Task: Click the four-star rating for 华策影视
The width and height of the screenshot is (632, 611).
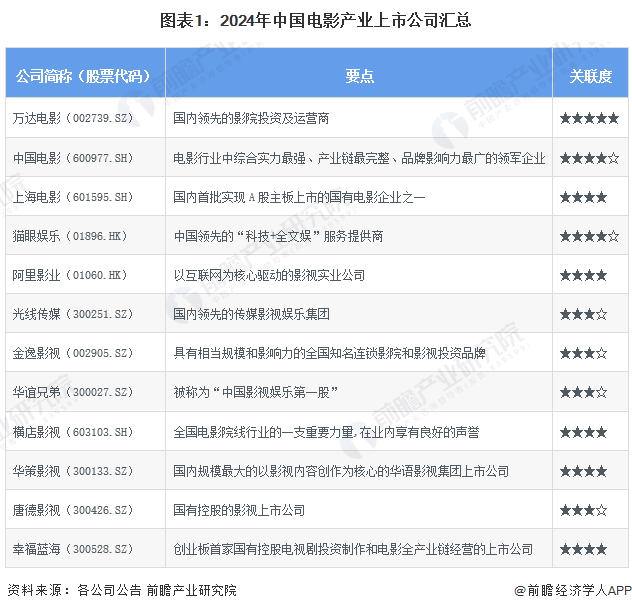Action: click(583, 471)
